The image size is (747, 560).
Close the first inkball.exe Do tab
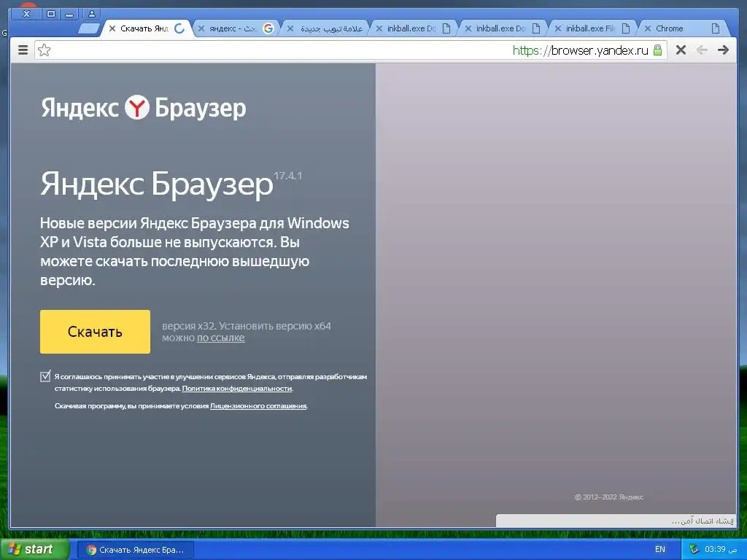pos(379,28)
